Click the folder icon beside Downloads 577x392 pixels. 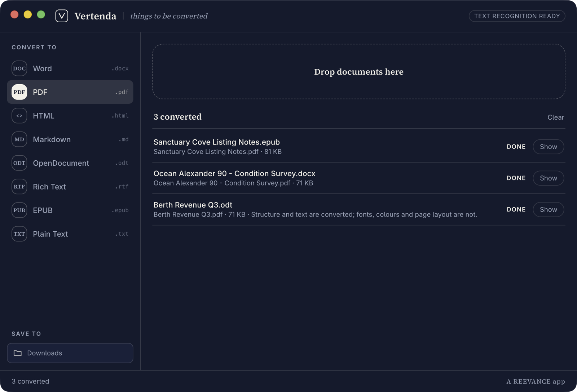pyautogui.click(x=18, y=353)
